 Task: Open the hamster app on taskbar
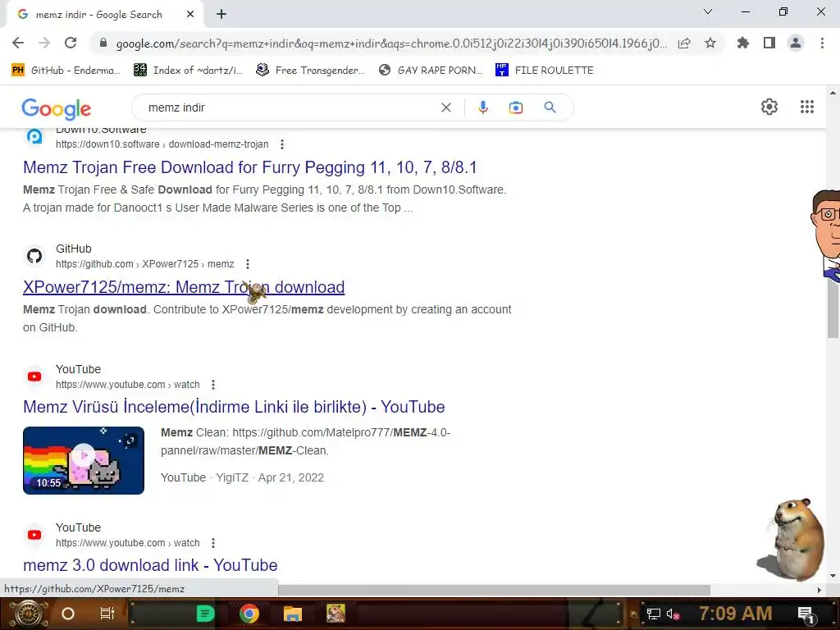pos(336,614)
